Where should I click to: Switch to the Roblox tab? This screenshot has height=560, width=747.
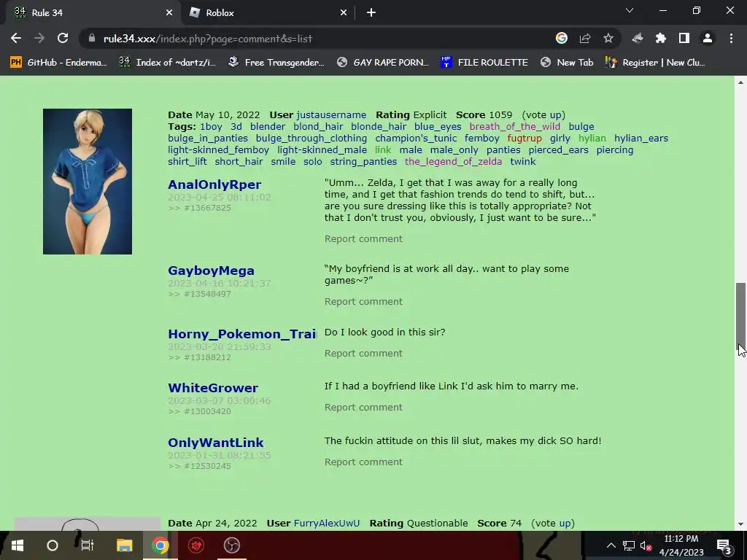coord(268,13)
